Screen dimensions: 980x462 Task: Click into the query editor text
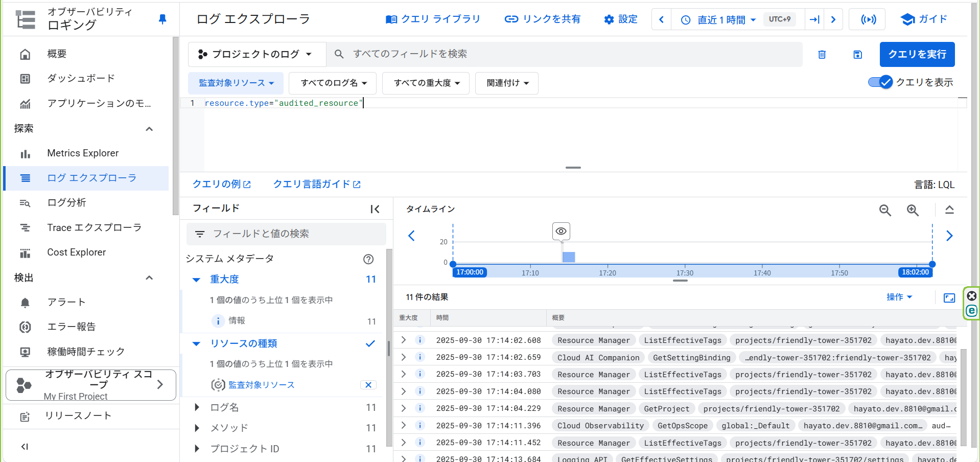(284, 103)
